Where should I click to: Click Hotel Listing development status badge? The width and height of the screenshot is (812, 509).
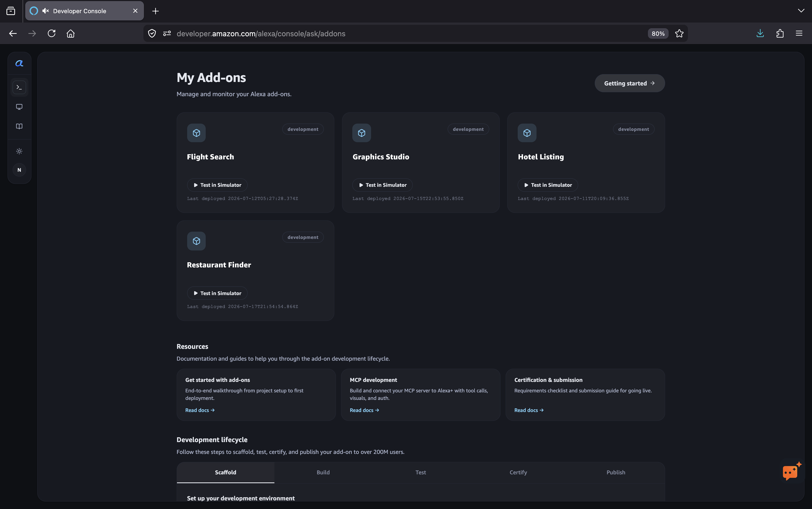point(633,129)
